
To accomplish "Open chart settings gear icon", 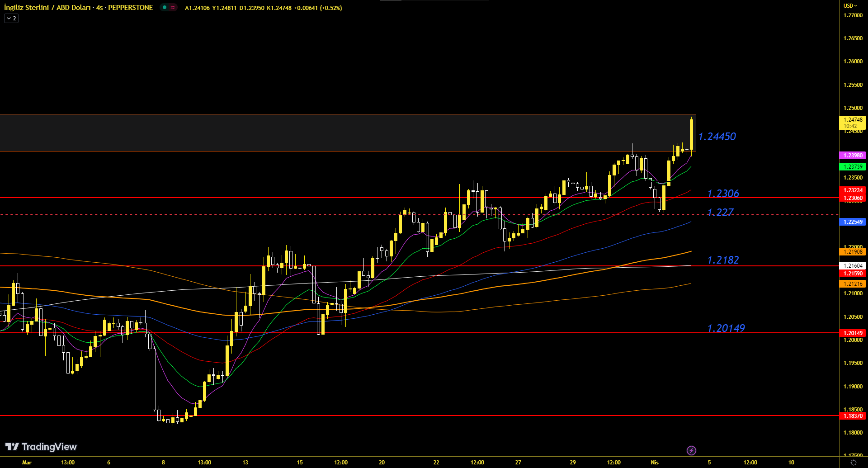I will pos(854,463).
